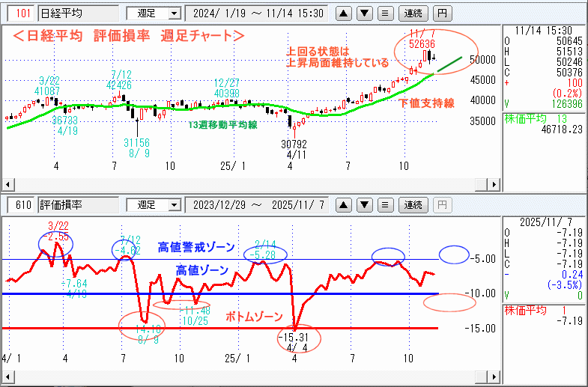Click closing price 50376 in top panel
Screen dimensions: 588x387
click(x=569, y=73)
